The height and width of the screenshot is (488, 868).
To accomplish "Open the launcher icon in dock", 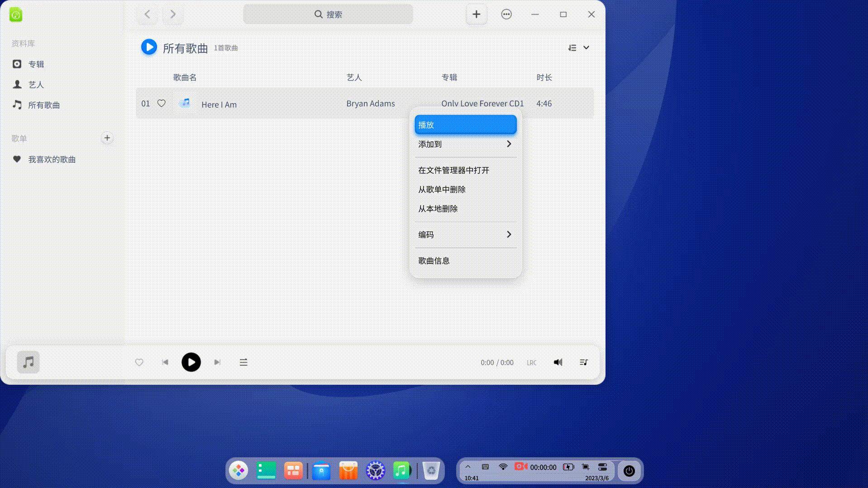I will (238, 471).
